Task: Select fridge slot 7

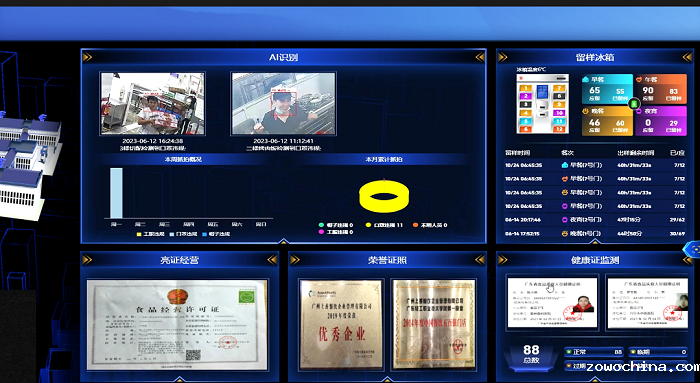Action: tap(559, 88)
